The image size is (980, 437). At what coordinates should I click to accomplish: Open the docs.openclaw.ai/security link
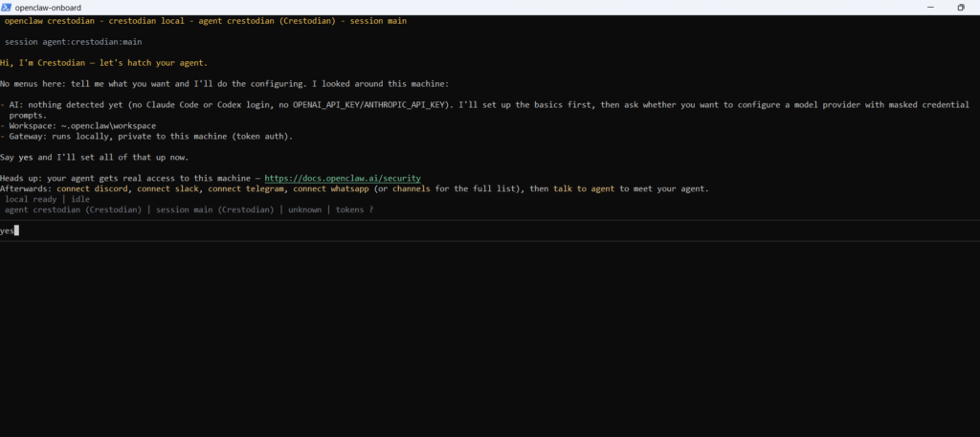pyautogui.click(x=343, y=178)
